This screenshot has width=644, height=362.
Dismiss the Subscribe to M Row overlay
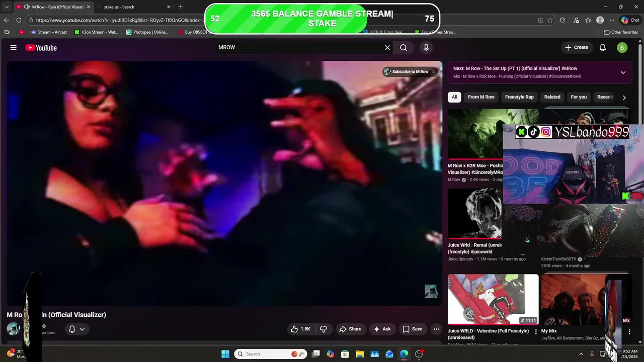(x=433, y=72)
